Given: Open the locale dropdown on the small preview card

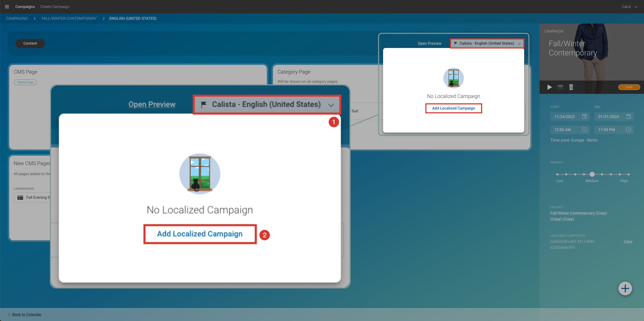Looking at the screenshot, I should click(x=486, y=43).
